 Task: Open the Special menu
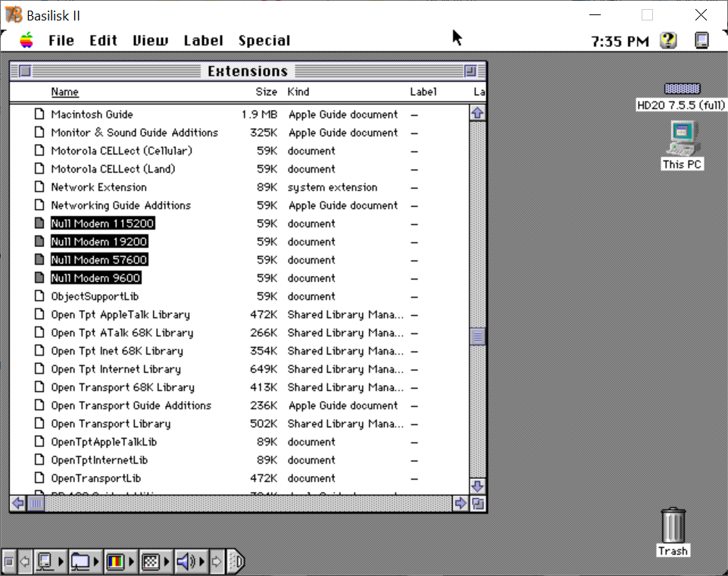264,41
